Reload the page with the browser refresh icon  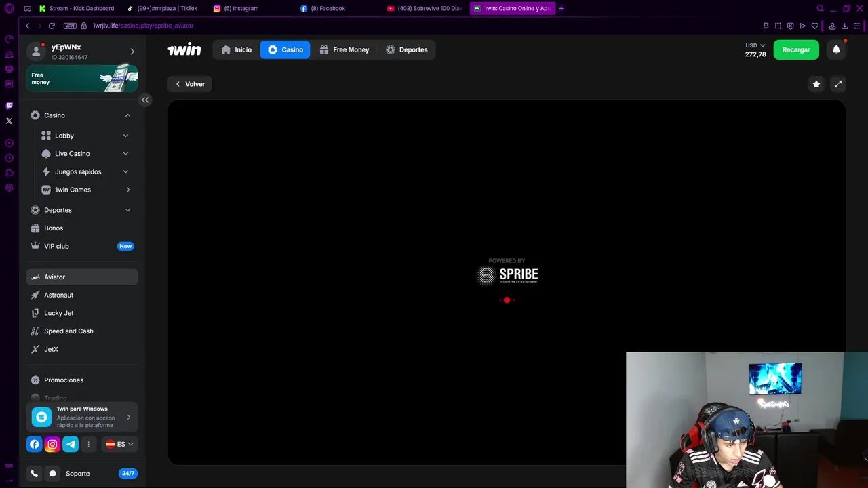click(x=52, y=26)
